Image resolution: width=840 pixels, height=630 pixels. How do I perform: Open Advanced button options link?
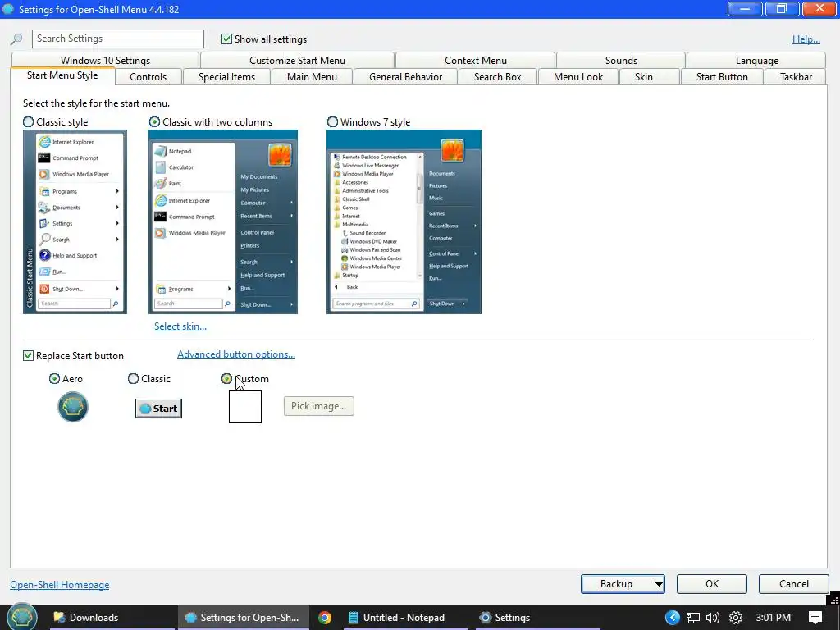click(x=236, y=354)
